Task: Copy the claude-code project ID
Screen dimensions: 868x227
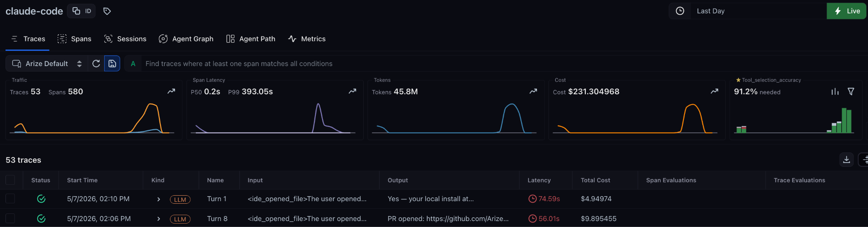Action: pyautogui.click(x=82, y=11)
